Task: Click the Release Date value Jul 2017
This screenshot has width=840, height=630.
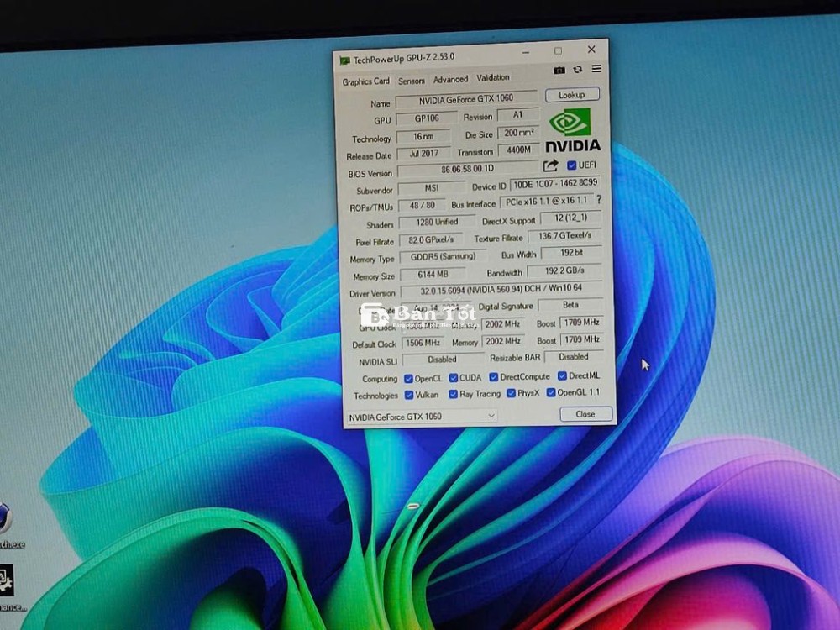Action: [423, 154]
